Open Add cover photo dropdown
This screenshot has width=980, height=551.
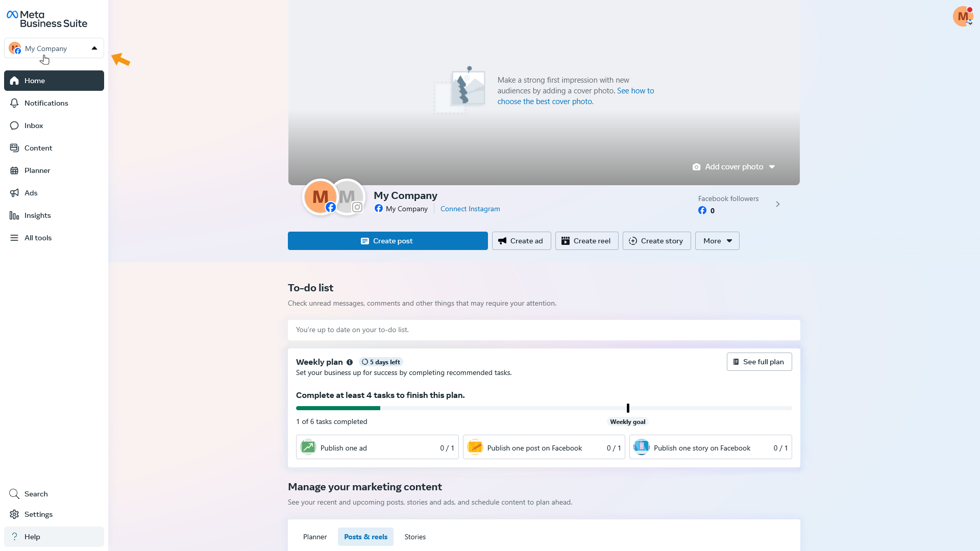pyautogui.click(x=734, y=167)
